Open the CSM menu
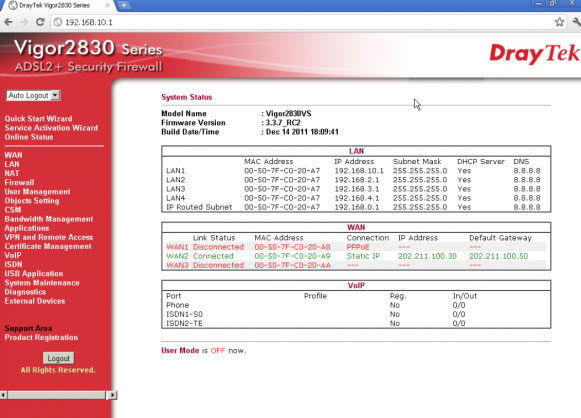The image size is (581, 418). point(13,210)
